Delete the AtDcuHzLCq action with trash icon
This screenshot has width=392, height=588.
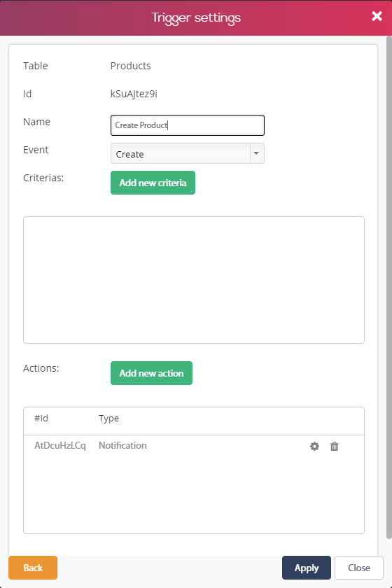tap(334, 446)
